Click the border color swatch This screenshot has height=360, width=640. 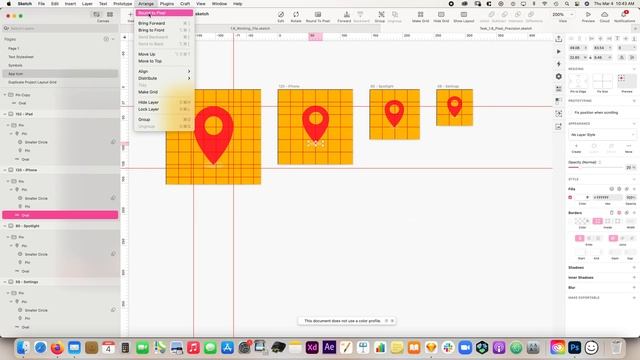click(582, 221)
